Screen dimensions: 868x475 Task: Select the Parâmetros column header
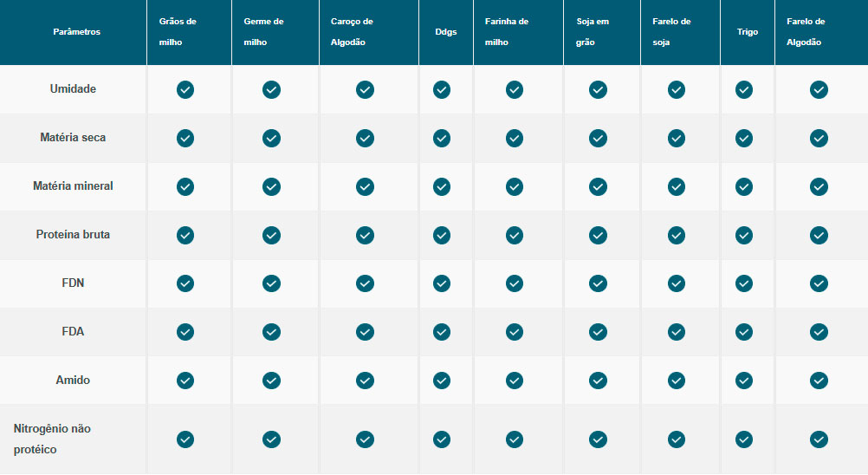[x=76, y=32]
